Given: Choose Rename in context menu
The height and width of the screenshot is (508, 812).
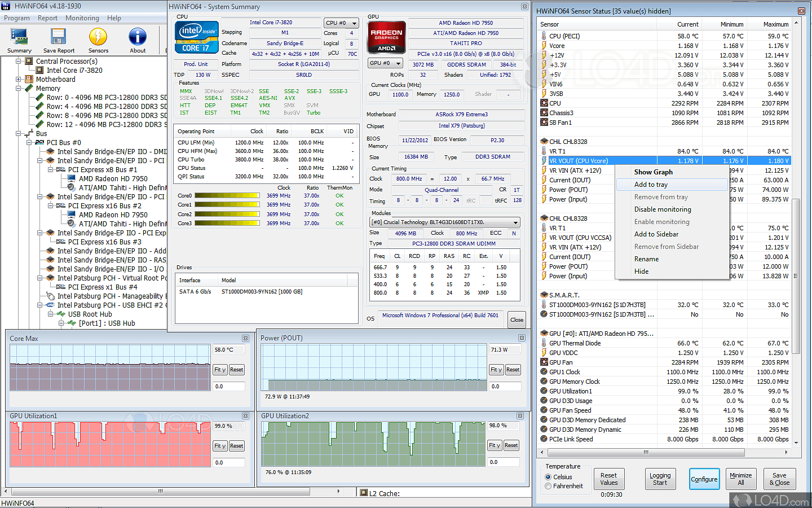Looking at the screenshot, I should (672, 259).
